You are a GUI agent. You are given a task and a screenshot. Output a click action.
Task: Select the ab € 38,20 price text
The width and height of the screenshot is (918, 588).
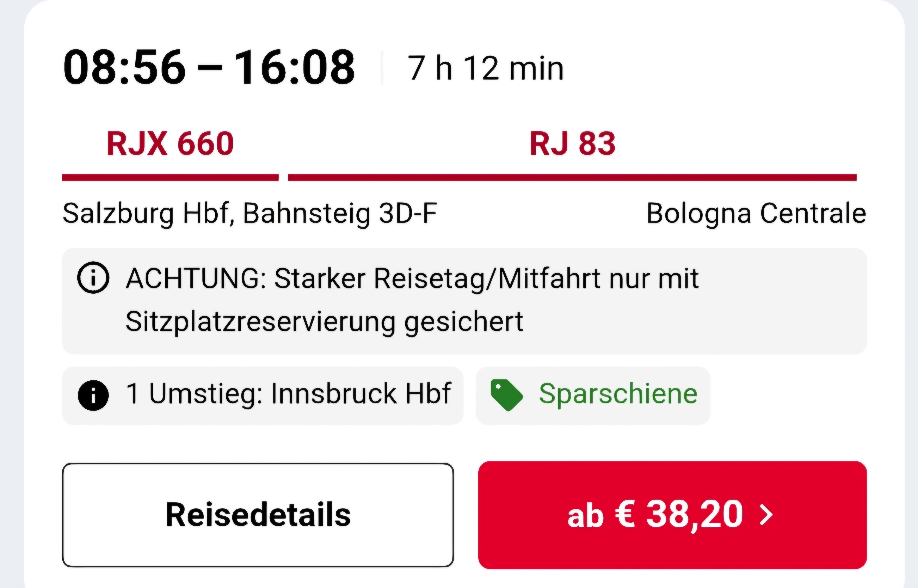655,515
